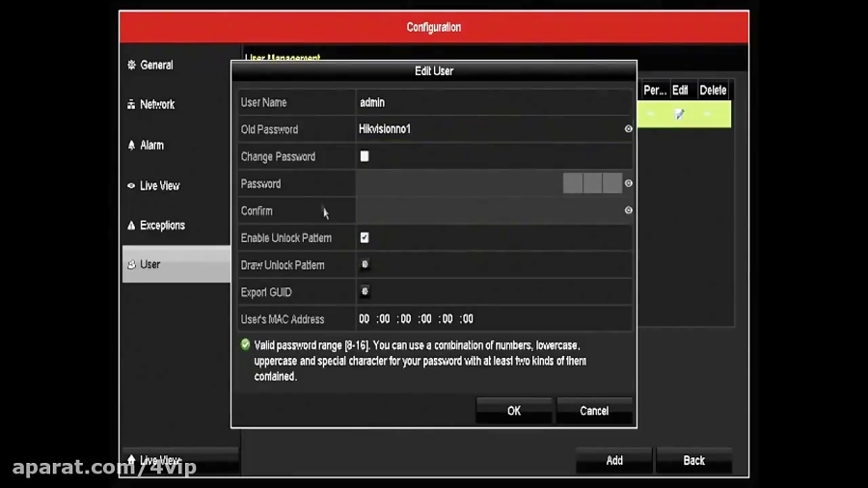This screenshot has height=488, width=868.
Task: Click the Alarm bell icon
Action: pyautogui.click(x=131, y=145)
